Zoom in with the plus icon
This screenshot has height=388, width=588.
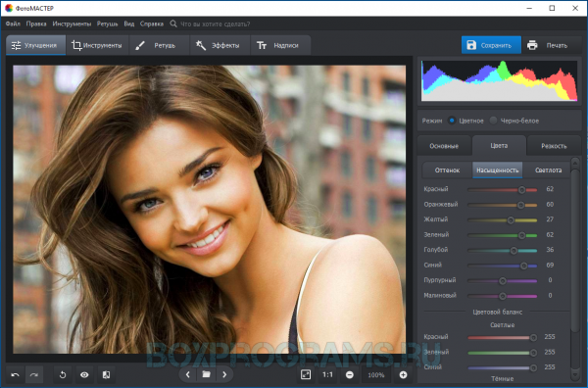click(x=403, y=374)
